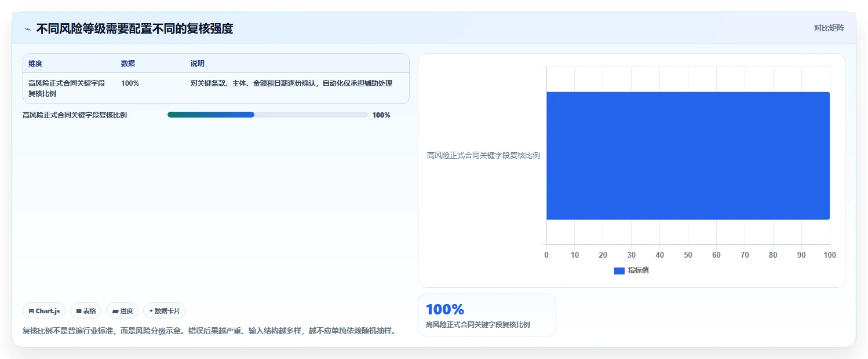Click the 指标值 legend label

pyautogui.click(x=639, y=270)
